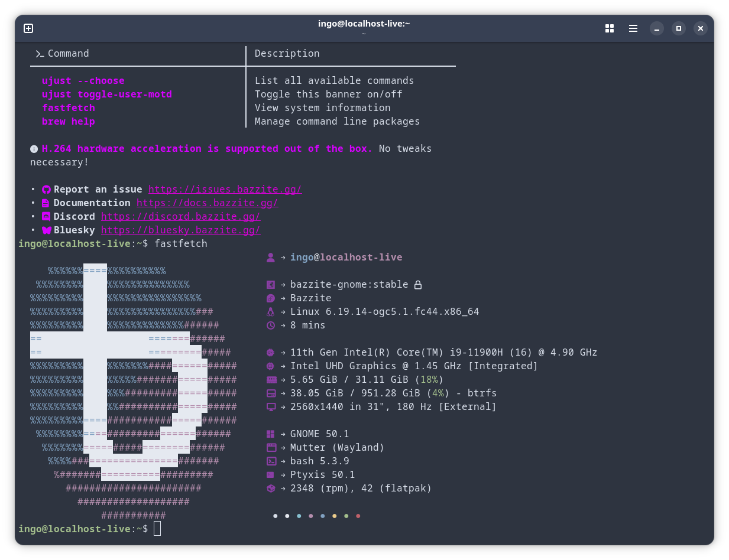The height and width of the screenshot is (560, 729).
Task: Click the cursor at the bottom prompt
Action: [157, 529]
